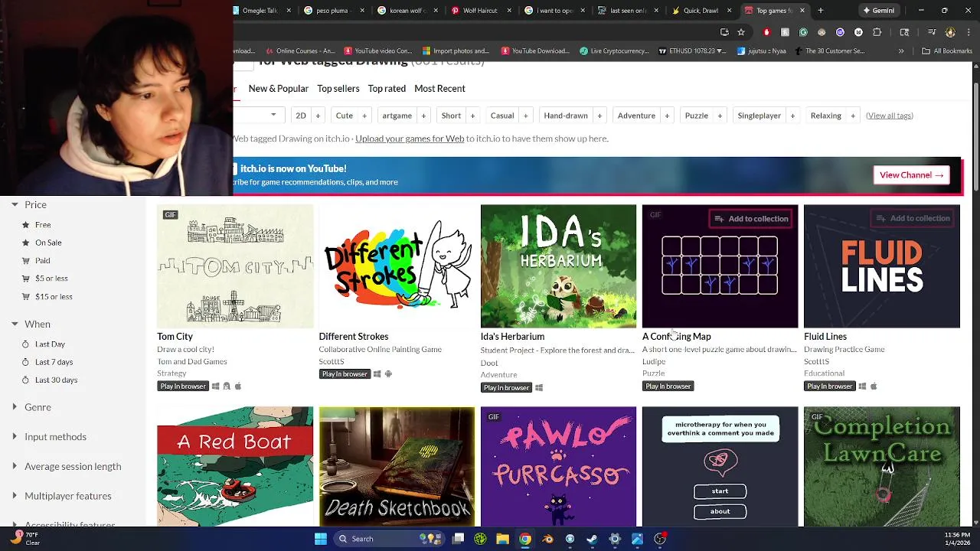Bookmark this page with the star icon

point(740,32)
